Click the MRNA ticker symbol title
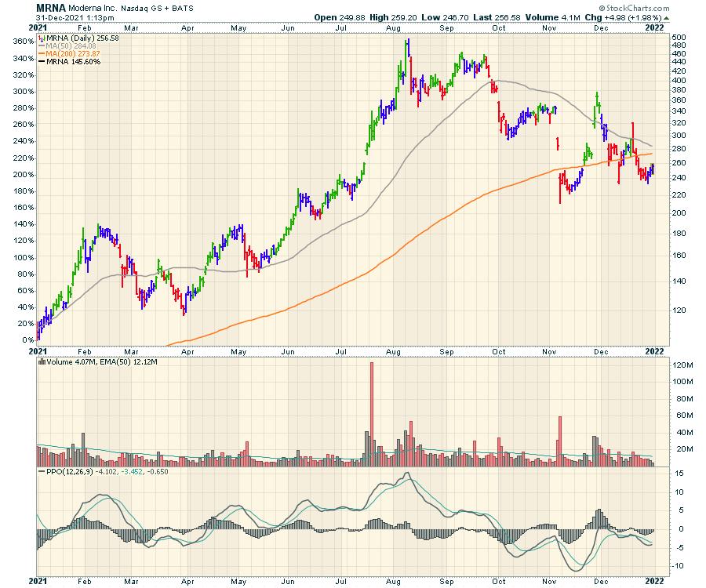The width and height of the screenshot is (706, 588). tap(51, 6)
